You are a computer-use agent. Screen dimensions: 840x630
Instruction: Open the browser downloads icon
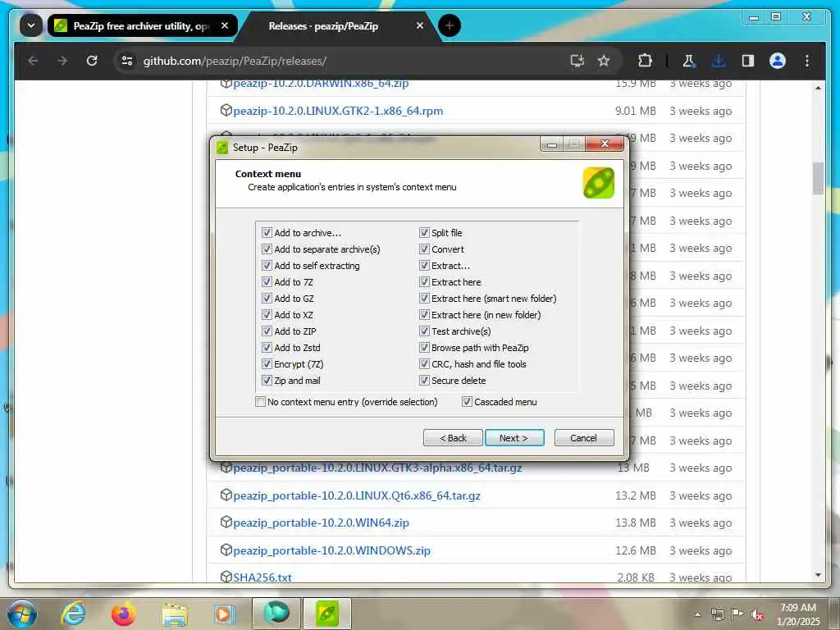719,61
